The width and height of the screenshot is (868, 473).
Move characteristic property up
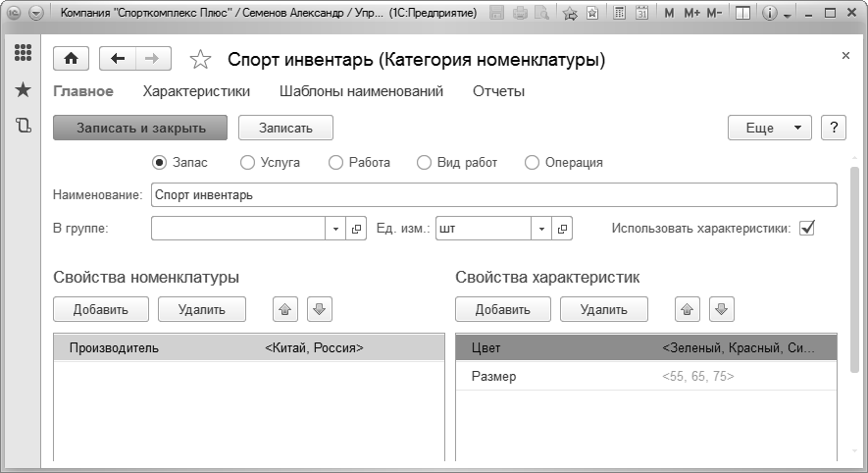[688, 309]
